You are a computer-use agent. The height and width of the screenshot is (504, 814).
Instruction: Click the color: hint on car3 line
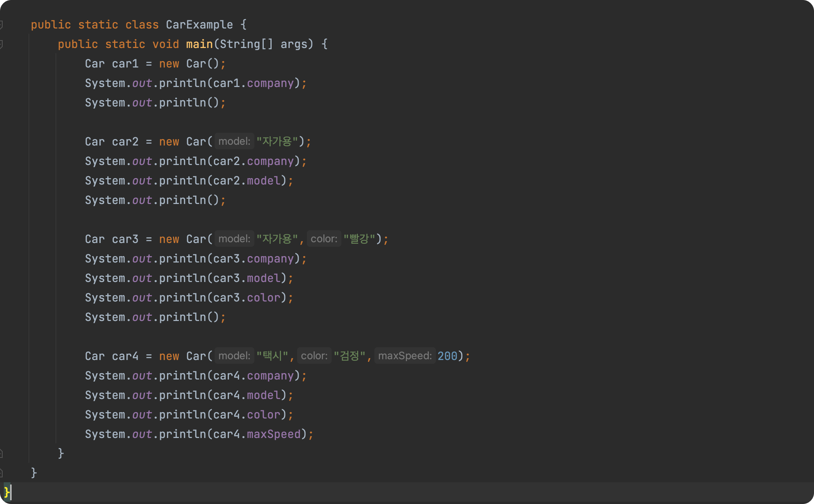click(x=324, y=239)
